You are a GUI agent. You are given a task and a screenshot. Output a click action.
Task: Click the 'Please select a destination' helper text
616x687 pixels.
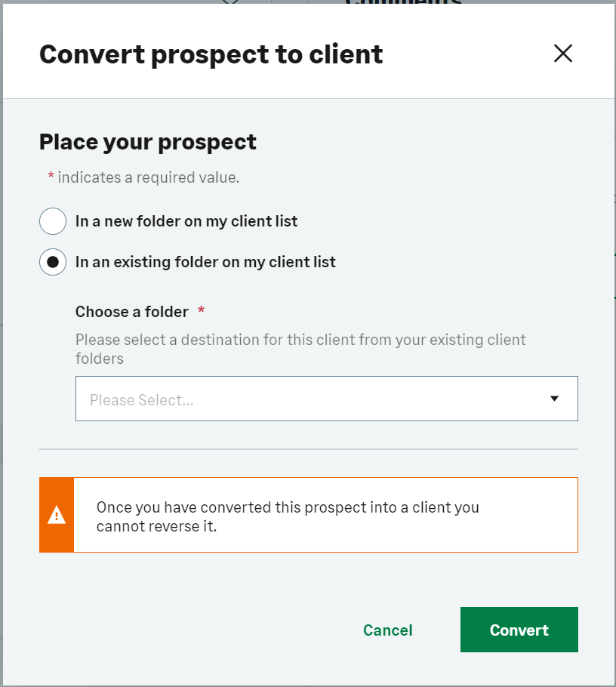tap(300, 349)
